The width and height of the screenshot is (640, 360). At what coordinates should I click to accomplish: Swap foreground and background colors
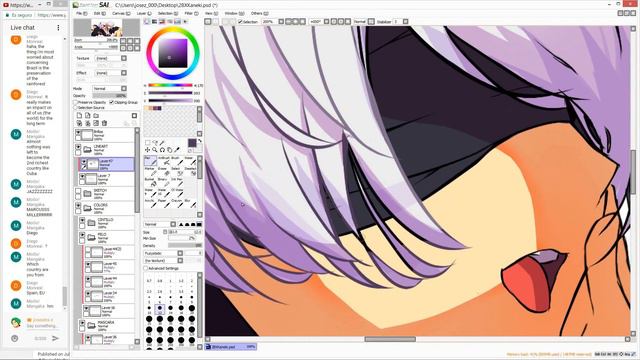click(200, 141)
